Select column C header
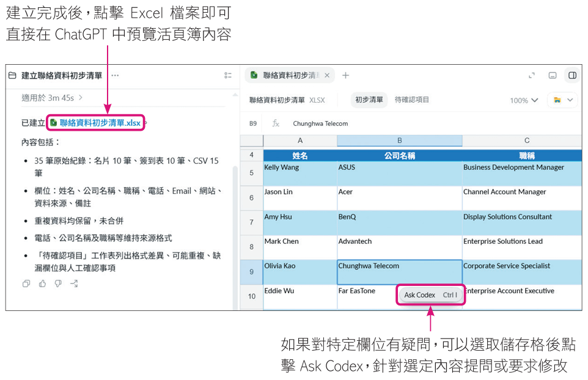The image size is (588, 380). (523, 141)
